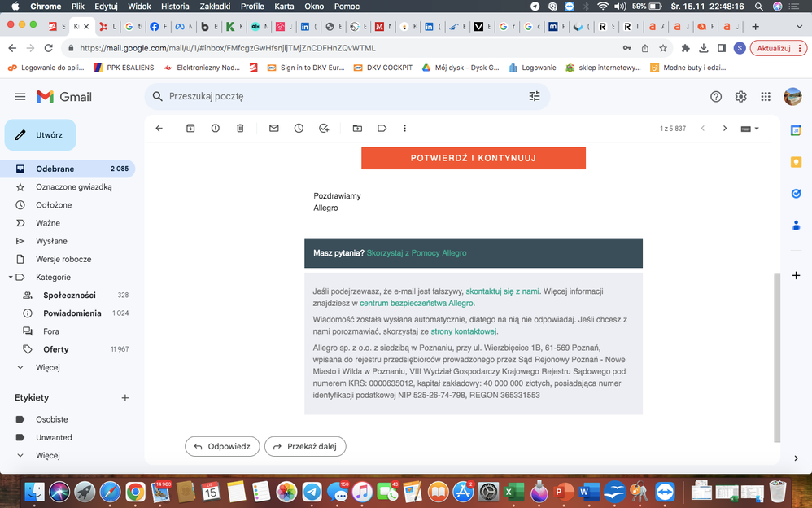Open Chrome Plik menu
This screenshot has height=508, width=812.
[78, 7]
